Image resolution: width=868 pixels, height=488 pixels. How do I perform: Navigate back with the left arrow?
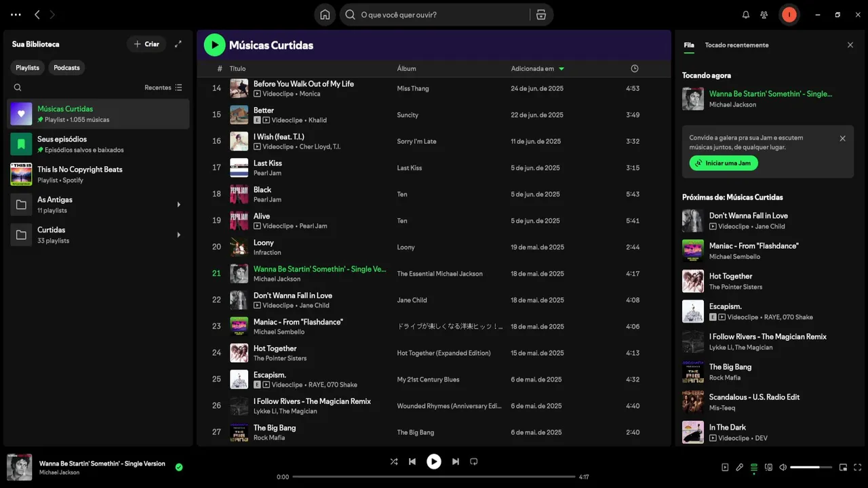37,15
